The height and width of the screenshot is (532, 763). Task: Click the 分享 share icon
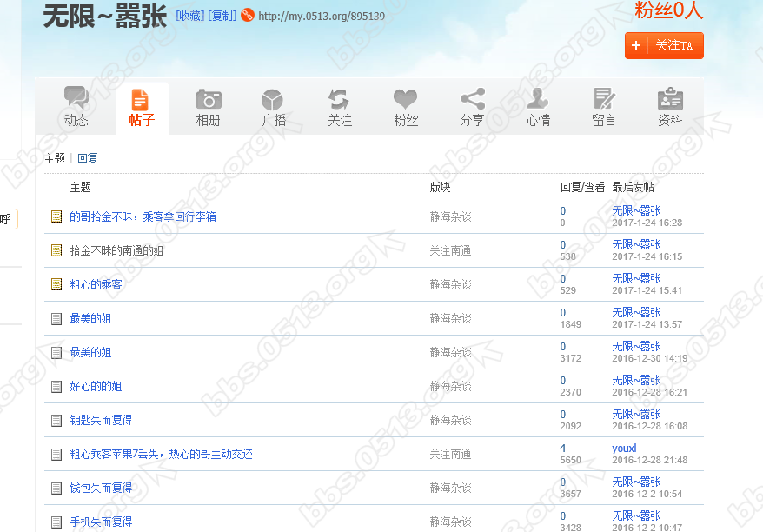point(472,99)
